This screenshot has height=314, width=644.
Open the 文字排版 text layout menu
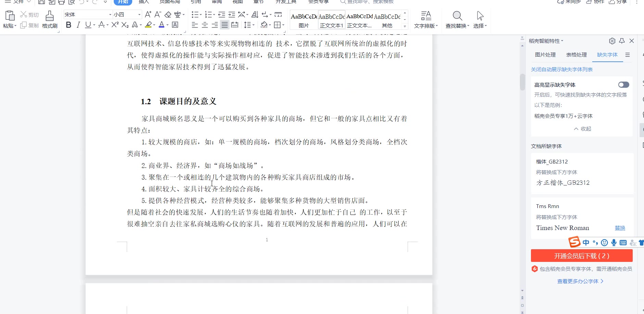(x=426, y=20)
